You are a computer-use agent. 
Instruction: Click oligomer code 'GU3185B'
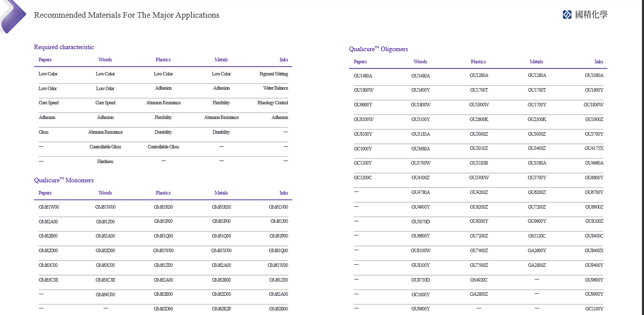pyautogui.click(x=479, y=164)
